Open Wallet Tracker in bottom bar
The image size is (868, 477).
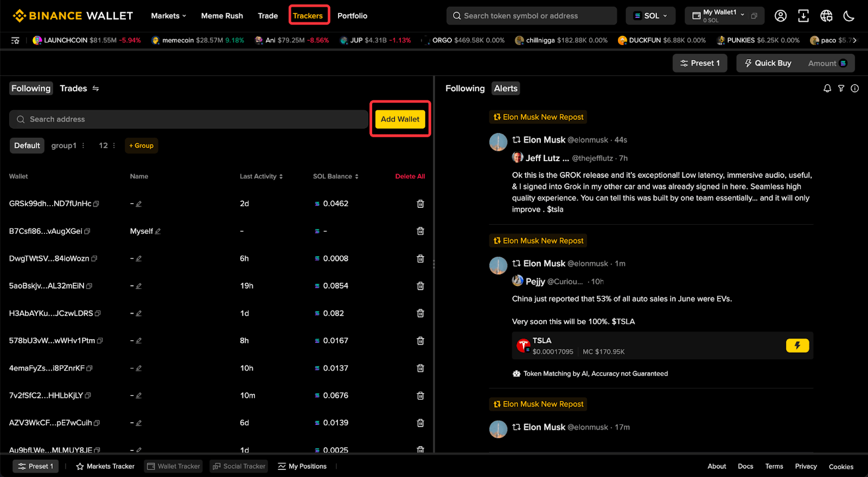click(x=174, y=466)
